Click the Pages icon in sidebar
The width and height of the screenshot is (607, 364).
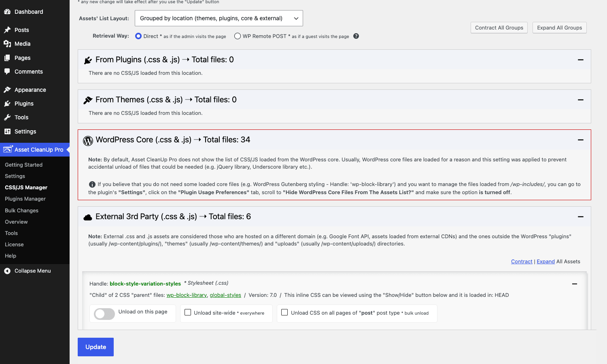[7, 58]
